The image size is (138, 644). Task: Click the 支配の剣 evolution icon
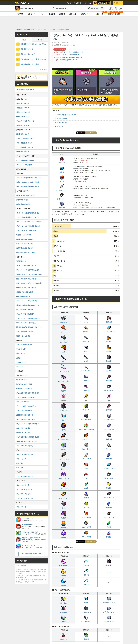coord(63,386)
